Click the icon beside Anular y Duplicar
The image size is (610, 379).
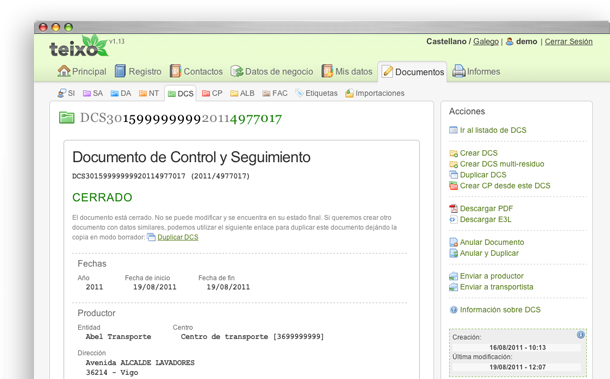click(453, 253)
